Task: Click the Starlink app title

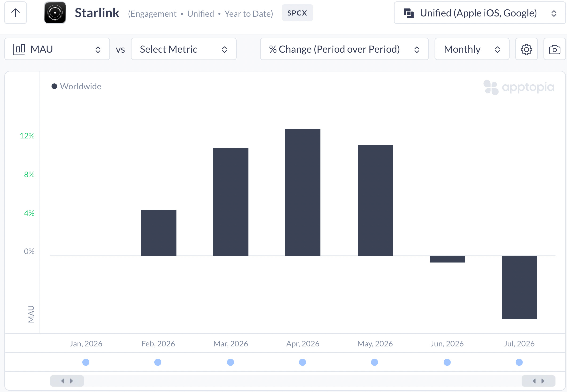Action: [x=97, y=13]
